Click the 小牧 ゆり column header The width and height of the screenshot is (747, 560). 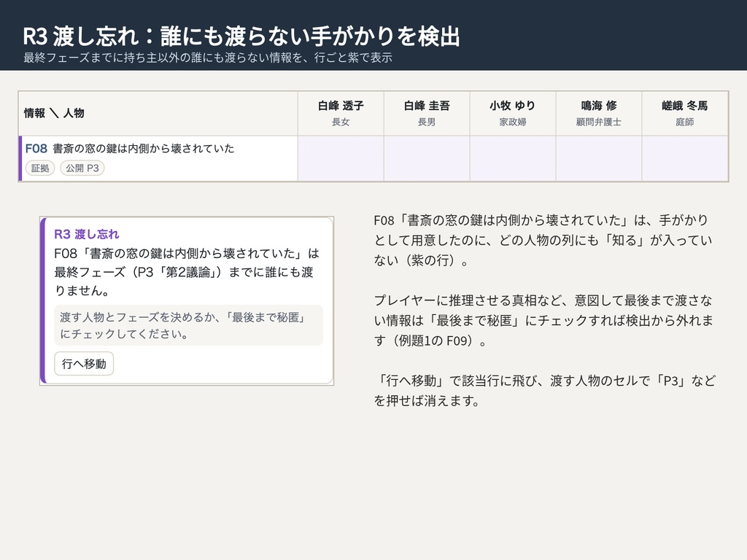pos(513,113)
